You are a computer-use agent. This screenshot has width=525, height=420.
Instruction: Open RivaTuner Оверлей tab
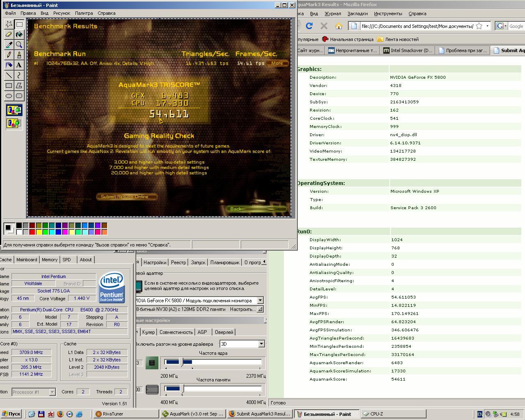point(224,332)
